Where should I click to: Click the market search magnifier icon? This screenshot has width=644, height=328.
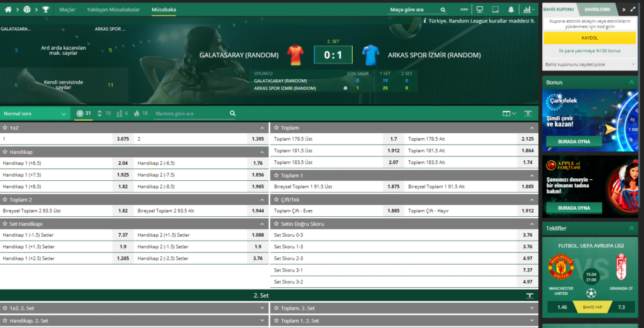pos(233,113)
